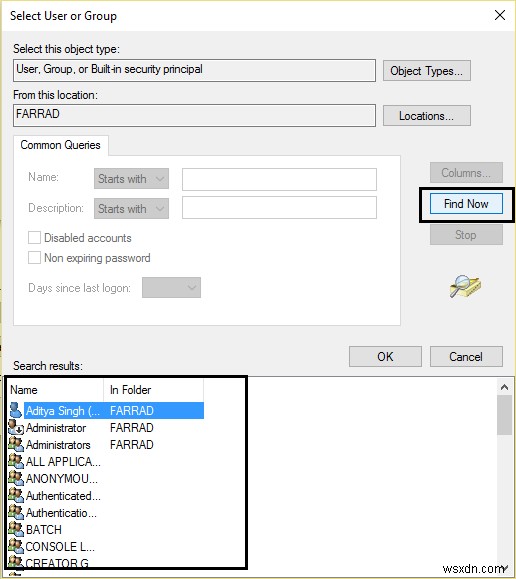Select the Authenticated... result row
The height and width of the screenshot is (579, 516).
pos(106,496)
